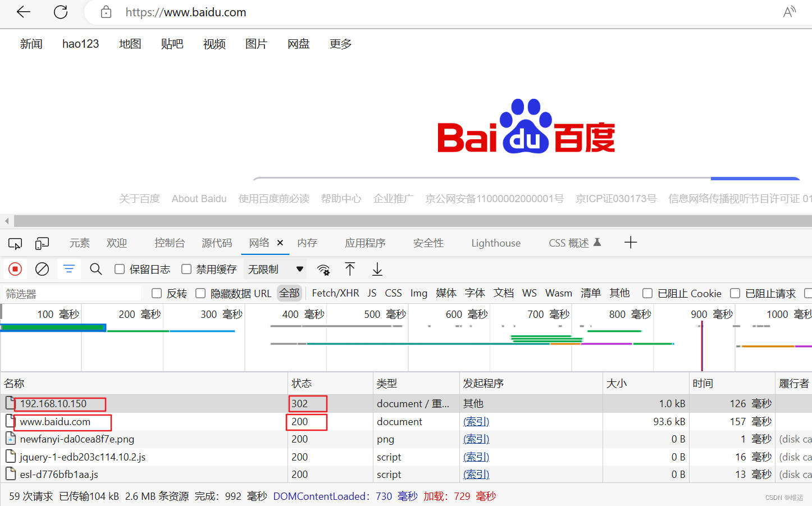Screen dimensions: 812x506
Task: Clear the network log with the clear icon
Action: tap(42, 269)
